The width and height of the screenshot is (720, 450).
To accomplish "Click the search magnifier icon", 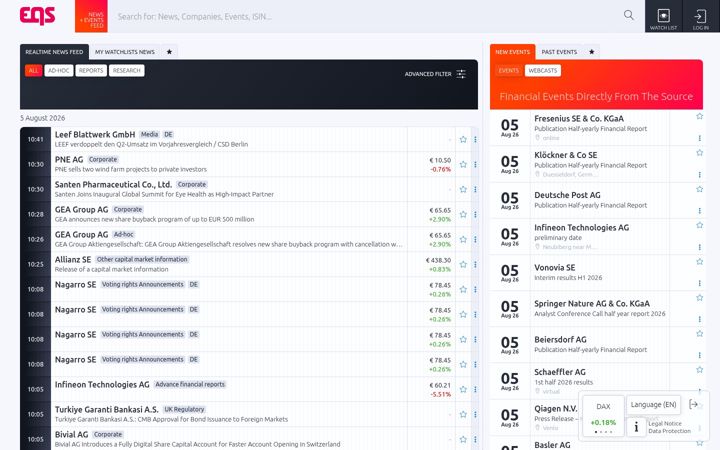I will (629, 15).
